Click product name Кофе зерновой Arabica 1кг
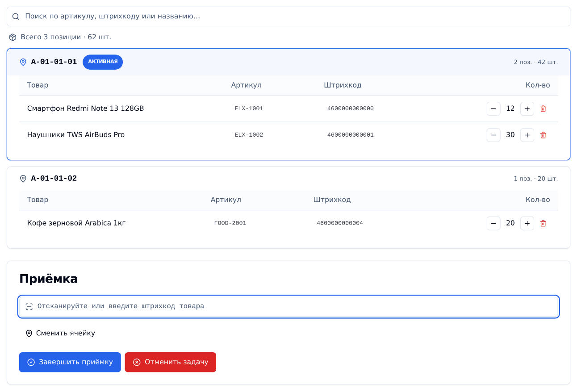The height and width of the screenshot is (392, 577). [76, 223]
